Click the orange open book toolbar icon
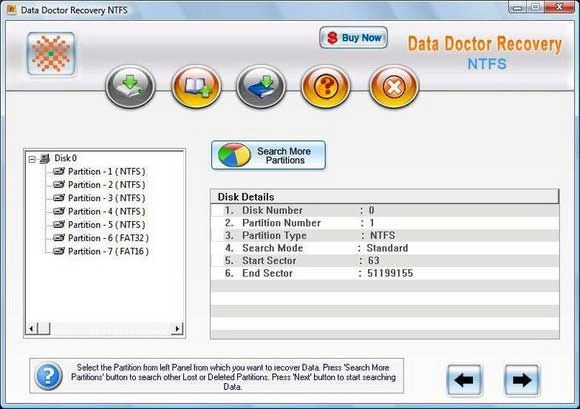 [196, 87]
